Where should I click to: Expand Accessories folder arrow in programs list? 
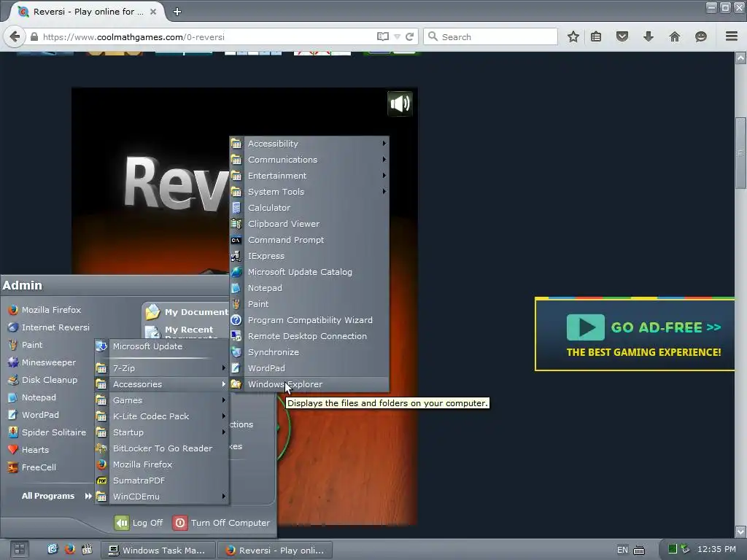coord(223,384)
